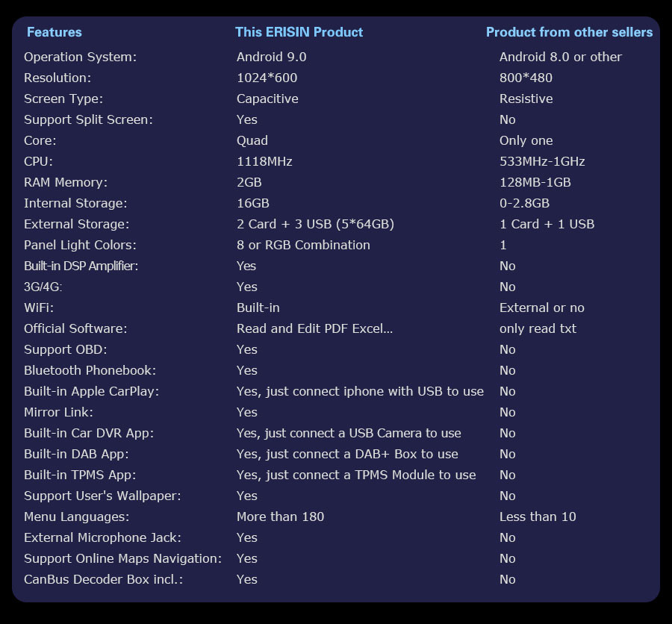Click the Bluetooth Phonebook label
The height and width of the screenshot is (624, 672).
pos(90,371)
